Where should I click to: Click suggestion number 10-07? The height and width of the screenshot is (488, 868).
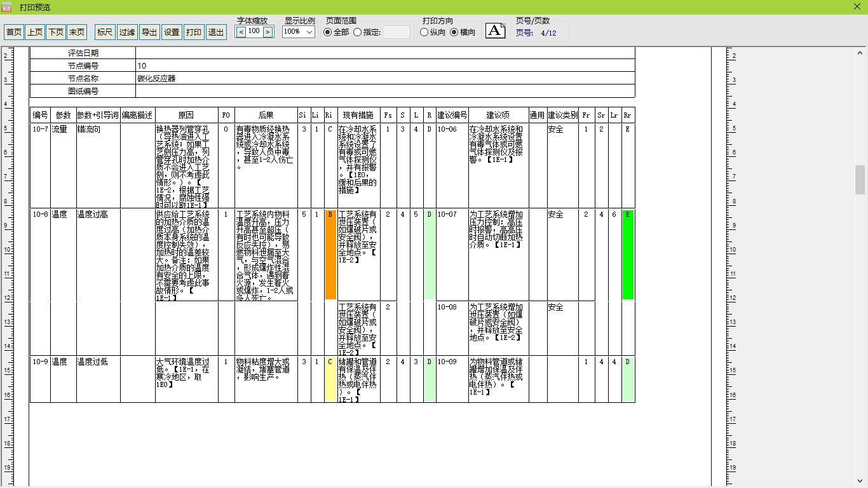[x=447, y=215]
